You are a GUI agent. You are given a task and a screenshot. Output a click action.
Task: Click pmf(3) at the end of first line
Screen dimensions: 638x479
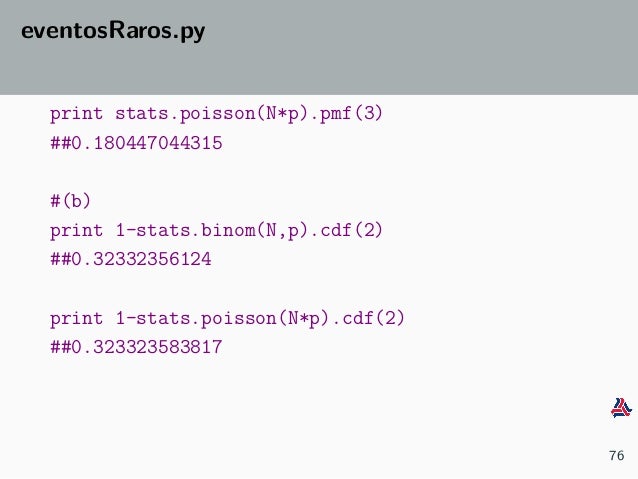tap(351, 114)
